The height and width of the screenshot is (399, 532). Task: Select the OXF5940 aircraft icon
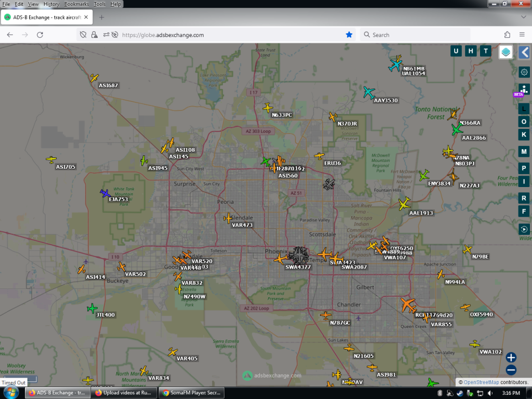[465, 308]
